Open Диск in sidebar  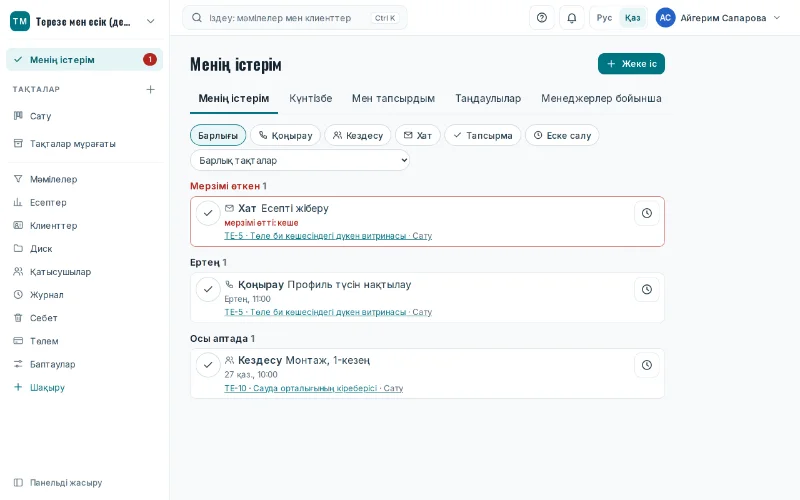coord(84,248)
